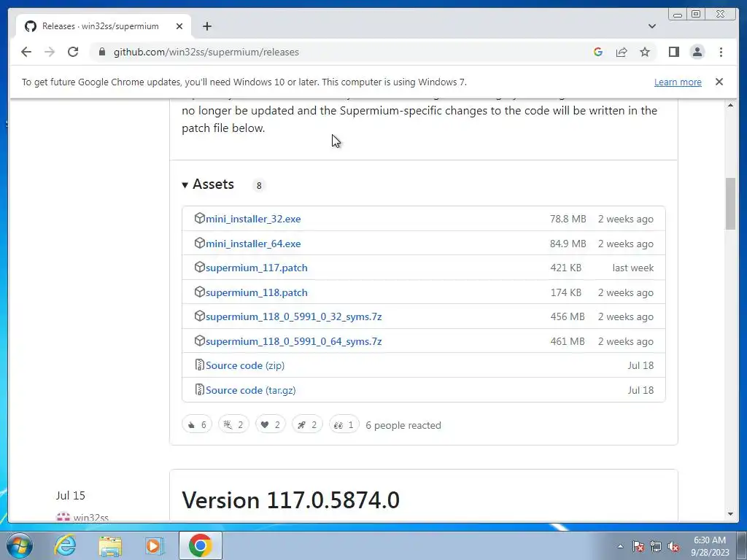Click the 78.8 MB file size
The width and height of the screenshot is (747, 560).
click(568, 219)
